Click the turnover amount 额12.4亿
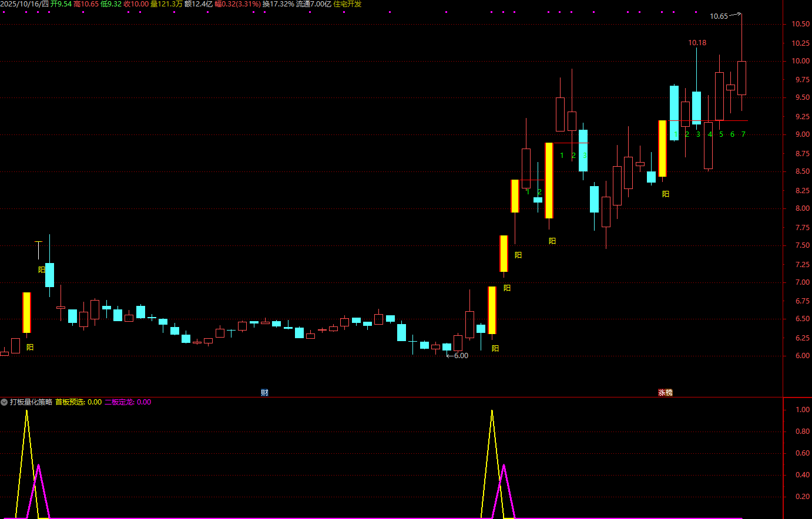The image size is (812, 519). click(199, 4)
